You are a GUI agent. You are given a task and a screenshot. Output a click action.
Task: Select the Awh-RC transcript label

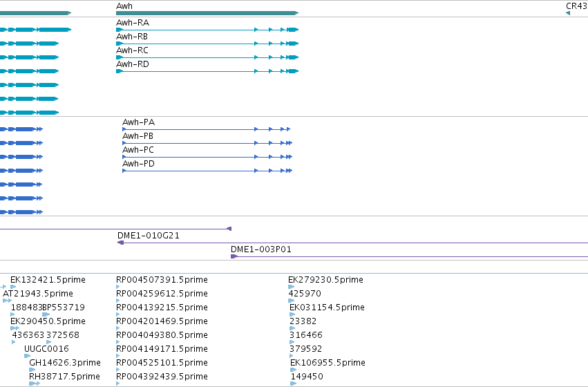[133, 50]
